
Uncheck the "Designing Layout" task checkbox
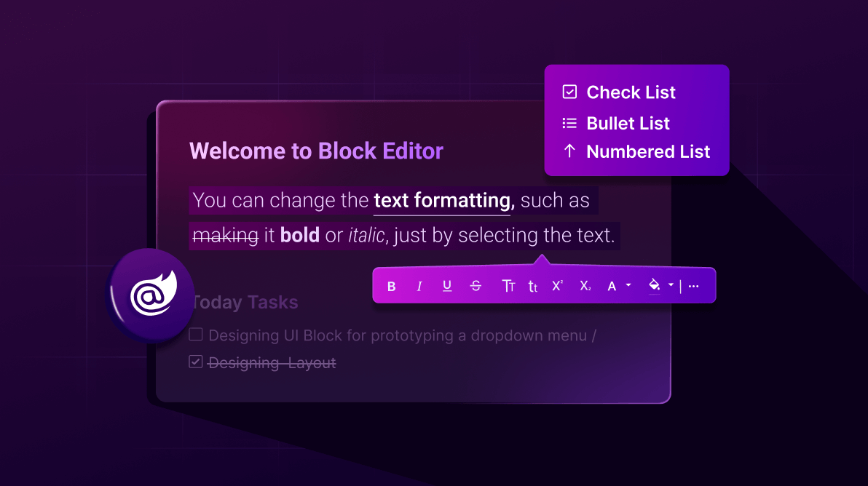coord(196,362)
